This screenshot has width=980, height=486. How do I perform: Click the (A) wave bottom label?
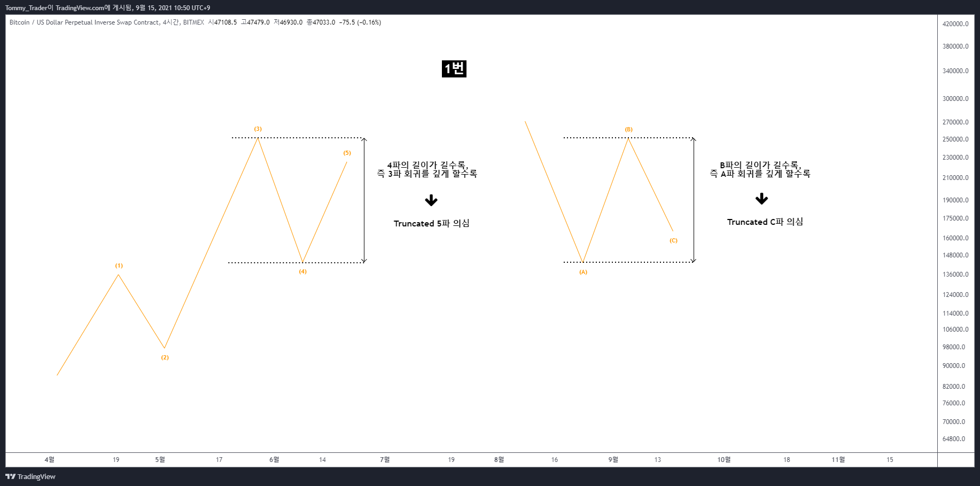(583, 272)
